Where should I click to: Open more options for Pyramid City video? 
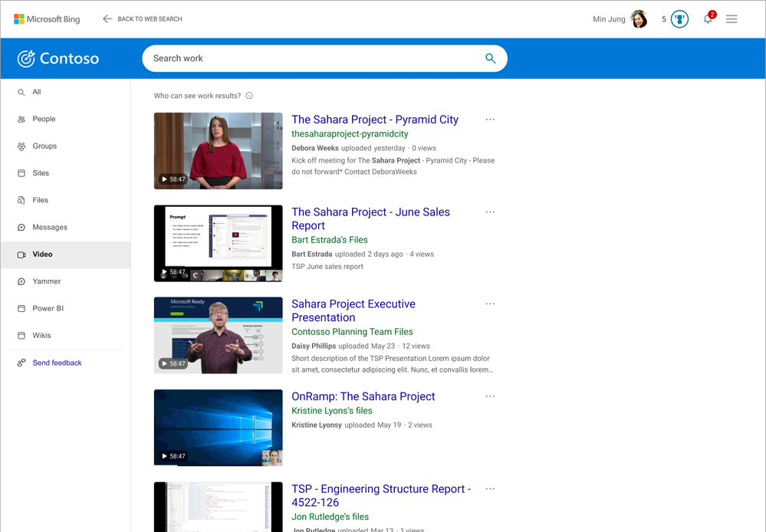tap(490, 119)
